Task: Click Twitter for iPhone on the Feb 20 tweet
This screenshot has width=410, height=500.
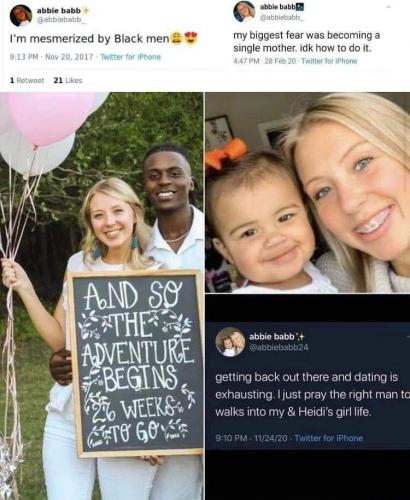Action: click(329, 61)
